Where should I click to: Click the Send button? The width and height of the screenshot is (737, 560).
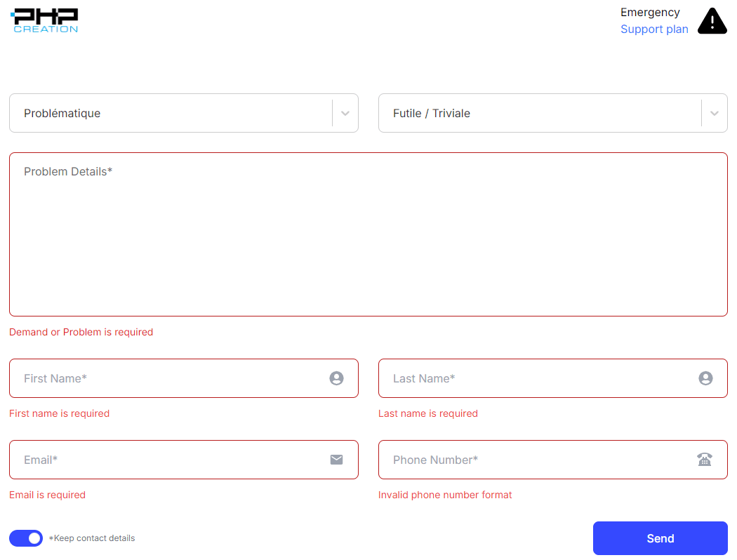tap(660, 538)
